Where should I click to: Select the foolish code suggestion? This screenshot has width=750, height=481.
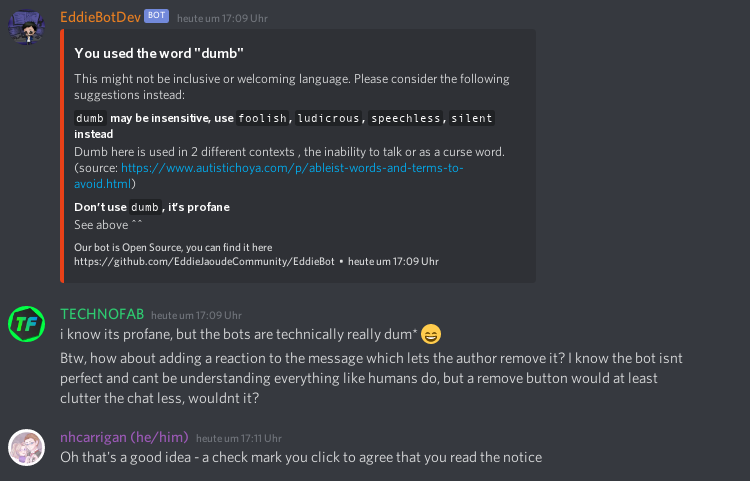click(x=262, y=118)
